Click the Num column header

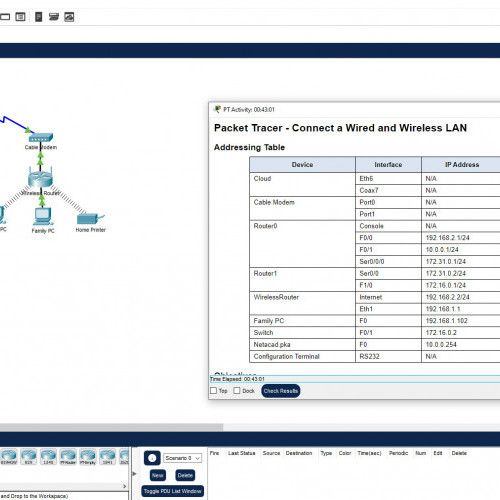[x=421, y=453]
